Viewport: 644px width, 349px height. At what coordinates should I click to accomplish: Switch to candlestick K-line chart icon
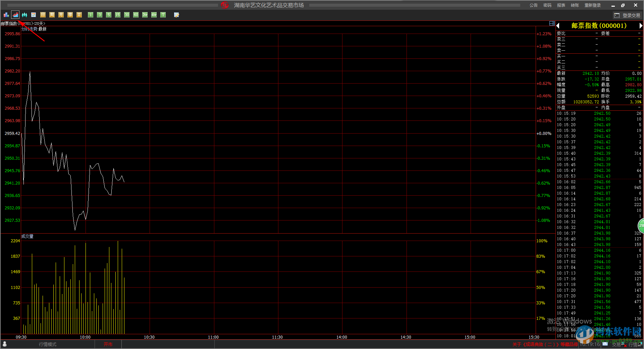(24, 15)
